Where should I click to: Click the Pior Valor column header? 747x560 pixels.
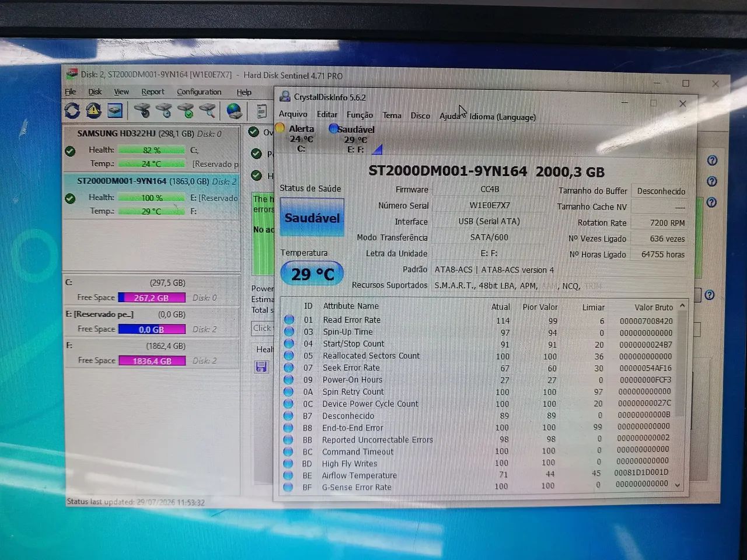pyautogui.click(x=540, y=307)
